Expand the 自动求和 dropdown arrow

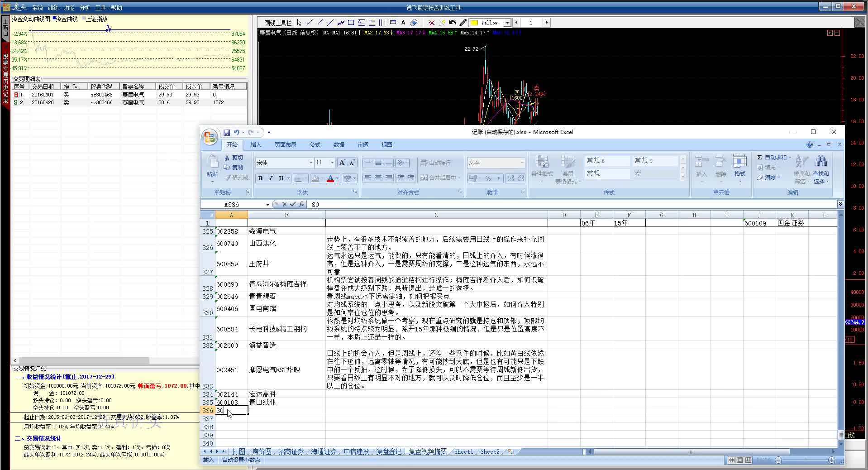[790, 158]
